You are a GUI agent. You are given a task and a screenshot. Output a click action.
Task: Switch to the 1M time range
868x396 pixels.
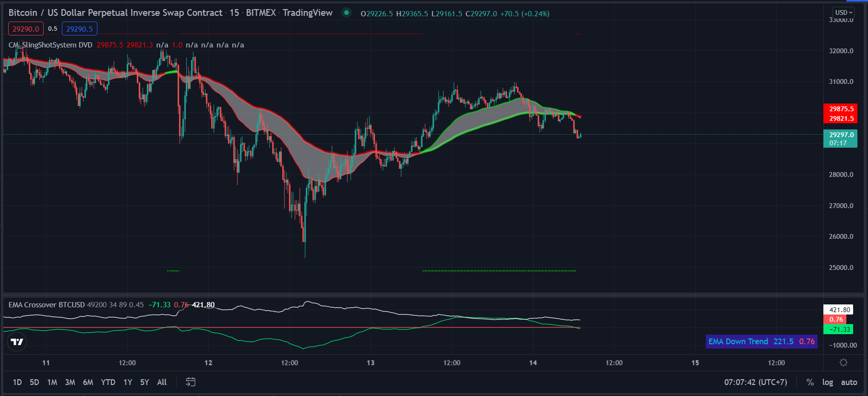(52, 382)
